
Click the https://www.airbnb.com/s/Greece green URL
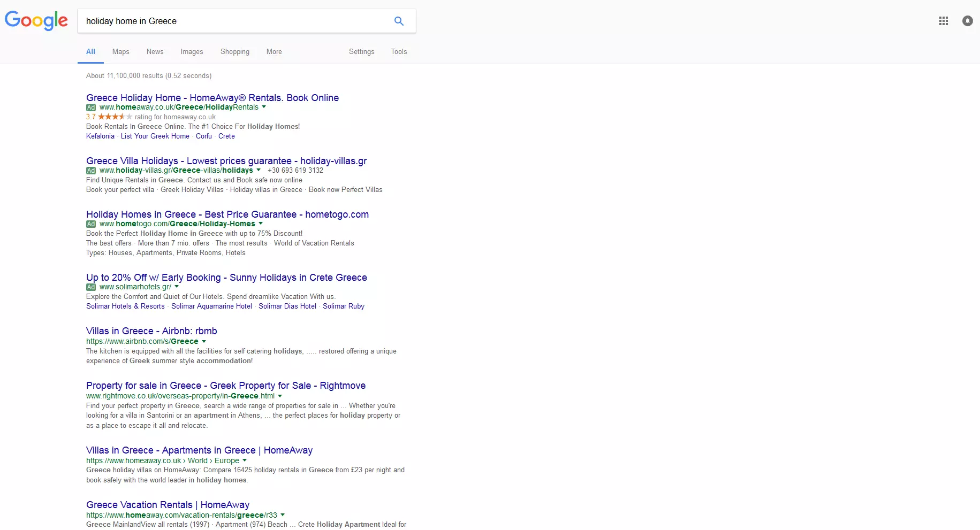(x=142, y=342)
